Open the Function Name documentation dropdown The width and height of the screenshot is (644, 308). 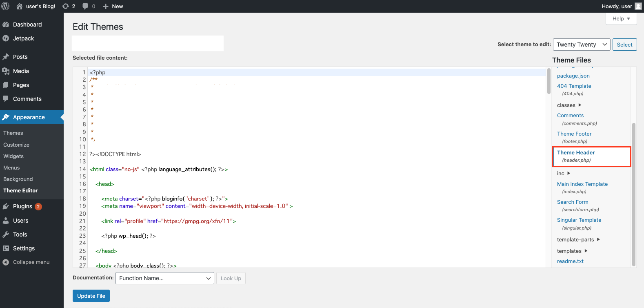click(165, 278)
